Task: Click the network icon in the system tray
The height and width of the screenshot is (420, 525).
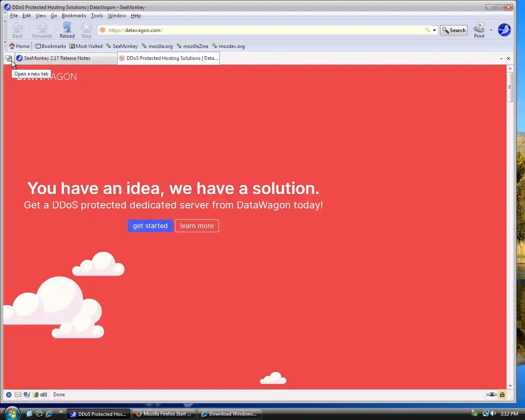Action: pyautogui.click(x=485, y=413)
